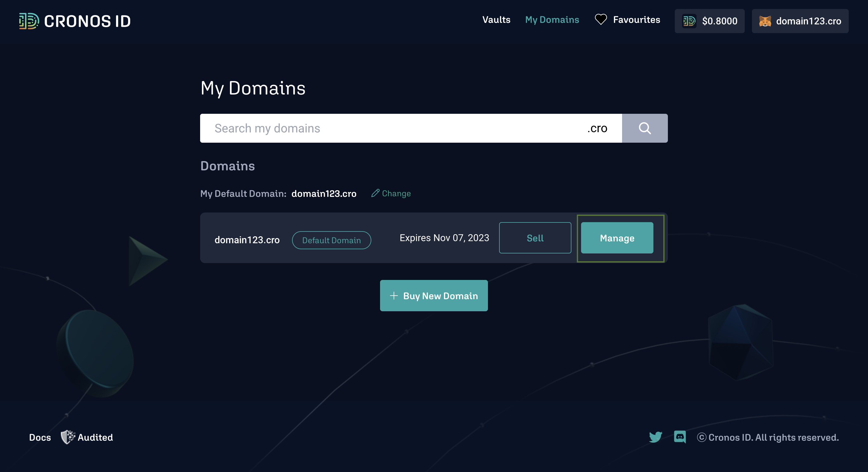This screenshot has height=472, width=868.
Task: Click the search magnifier button
Action: [644, 128]
